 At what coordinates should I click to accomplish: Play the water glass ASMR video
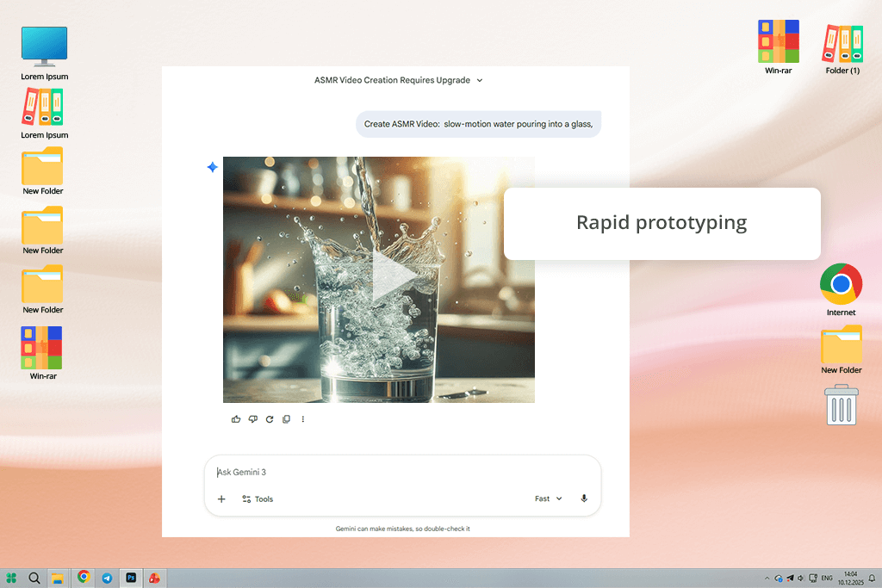pos(394,275)
